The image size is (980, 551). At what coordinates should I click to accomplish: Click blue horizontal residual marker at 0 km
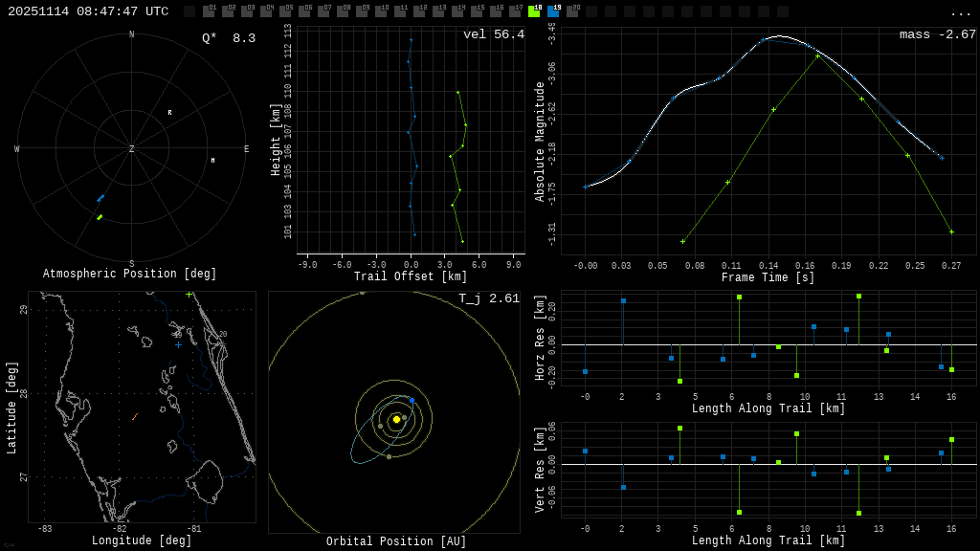585,372
